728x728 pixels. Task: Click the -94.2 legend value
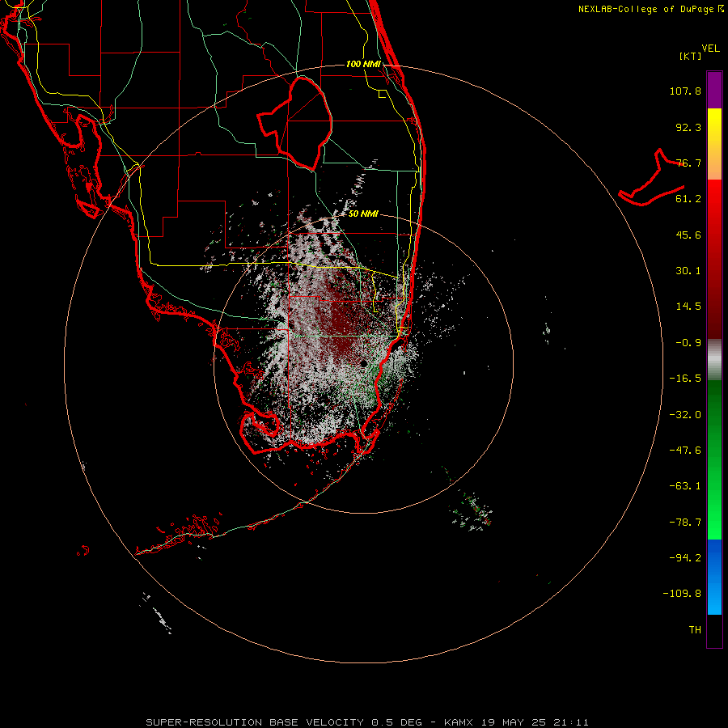pos(685,557)
